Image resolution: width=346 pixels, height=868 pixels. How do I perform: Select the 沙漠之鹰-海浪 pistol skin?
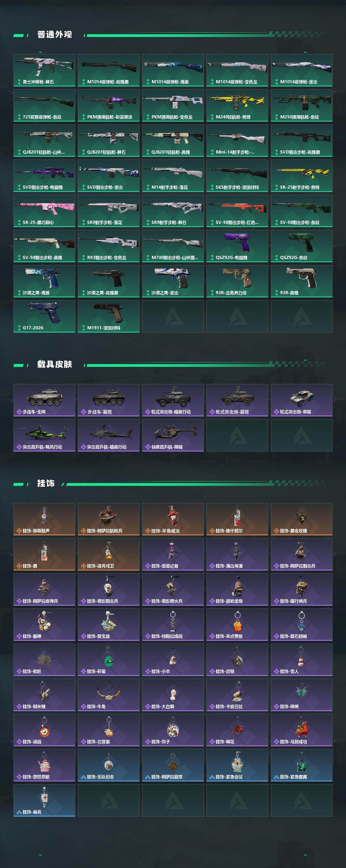[x=44, y=281]
